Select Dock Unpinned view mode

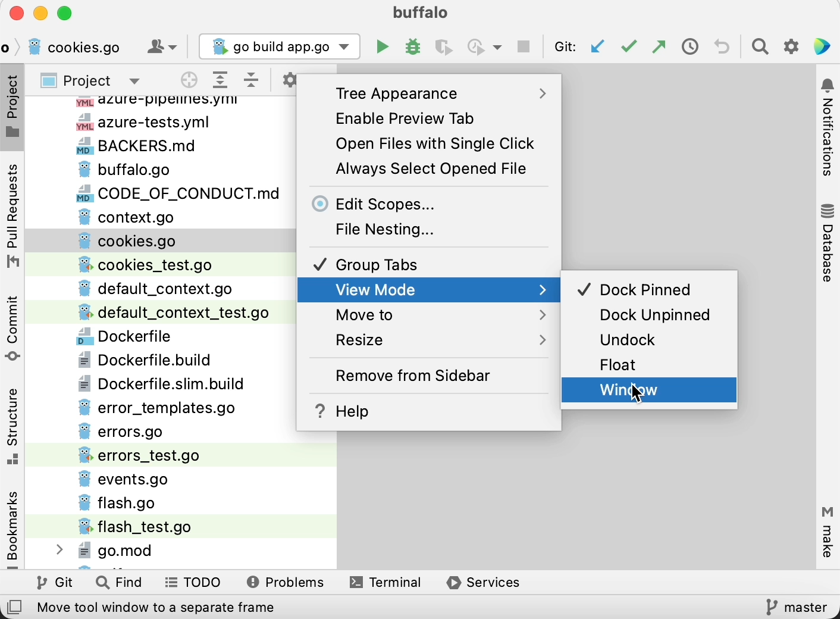click(650, 315)
